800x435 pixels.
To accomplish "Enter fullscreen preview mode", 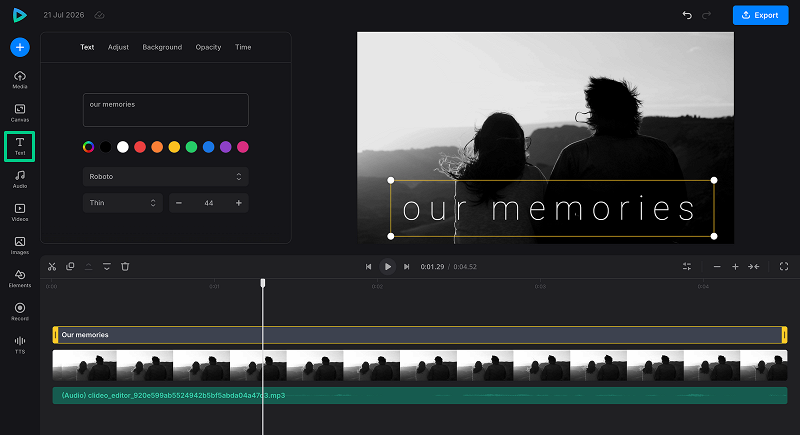I will 784,267.
